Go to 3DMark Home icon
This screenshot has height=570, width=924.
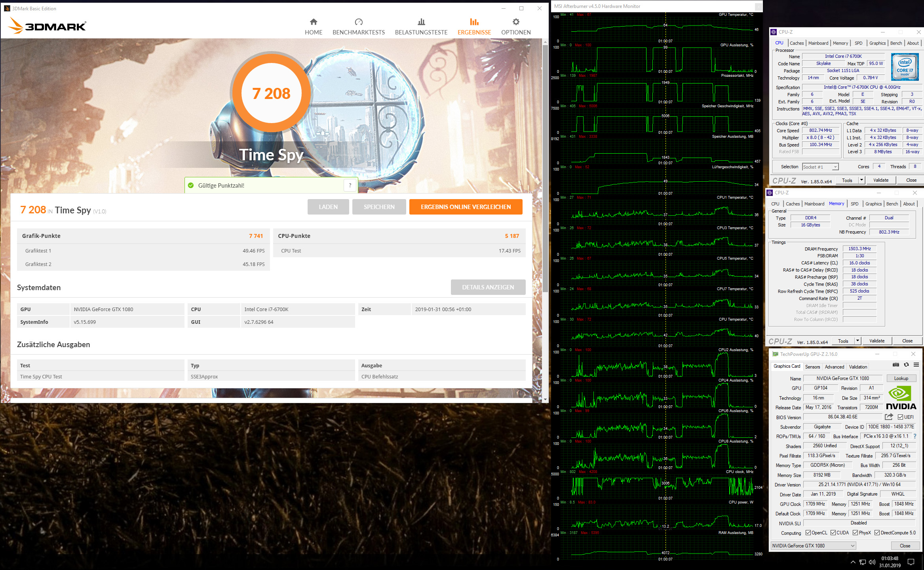(x=313, y=22)
